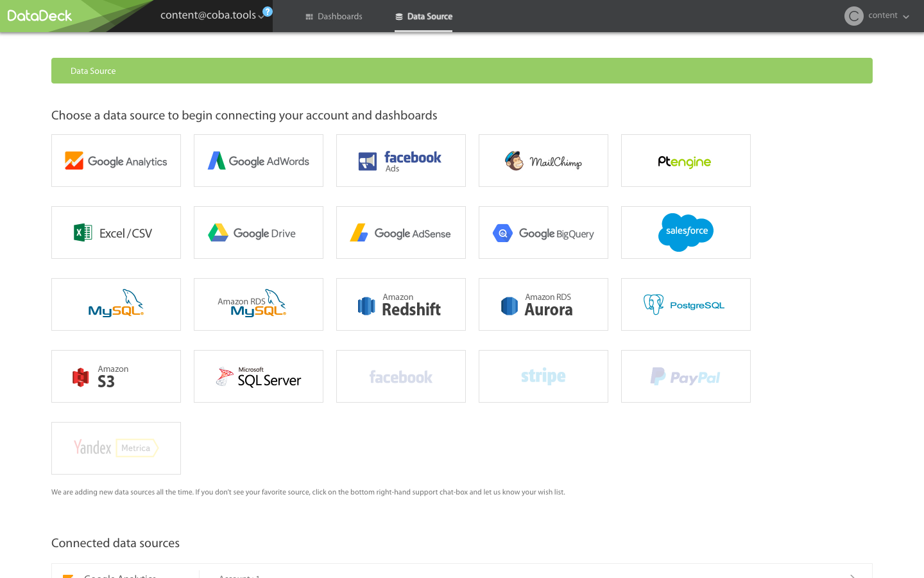Click the user avatar circle icon
Screen dimensions: 924x578
tap(853, 16)
